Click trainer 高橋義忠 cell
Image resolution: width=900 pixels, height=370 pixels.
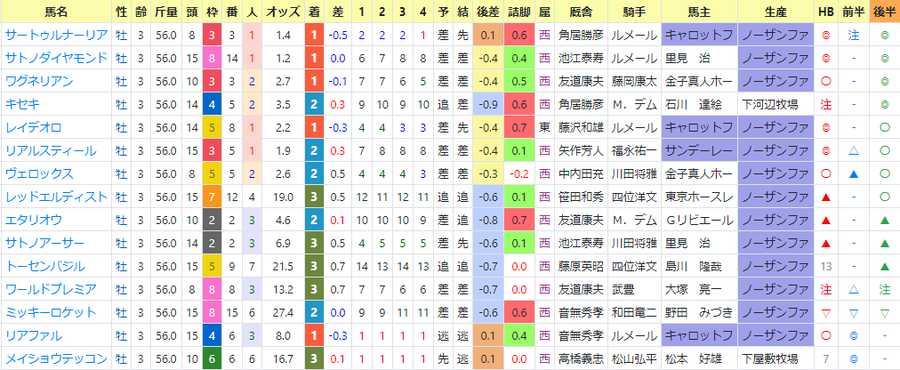581,359
